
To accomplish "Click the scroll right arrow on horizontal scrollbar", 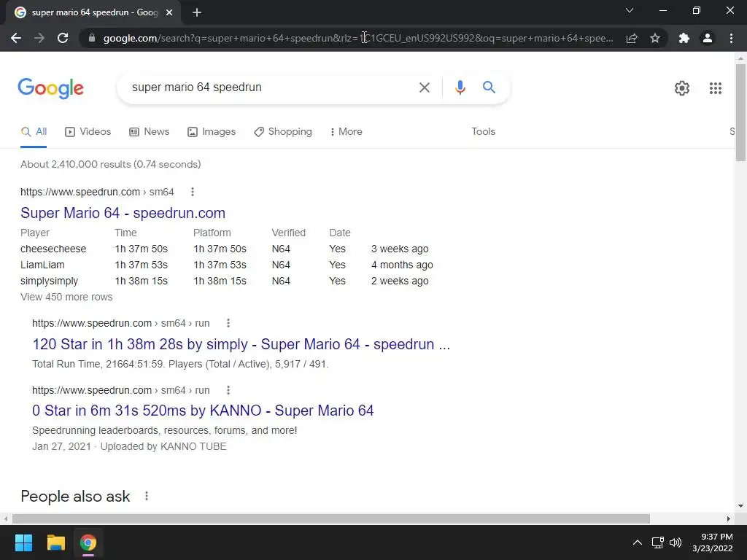I will click(729, 518).
